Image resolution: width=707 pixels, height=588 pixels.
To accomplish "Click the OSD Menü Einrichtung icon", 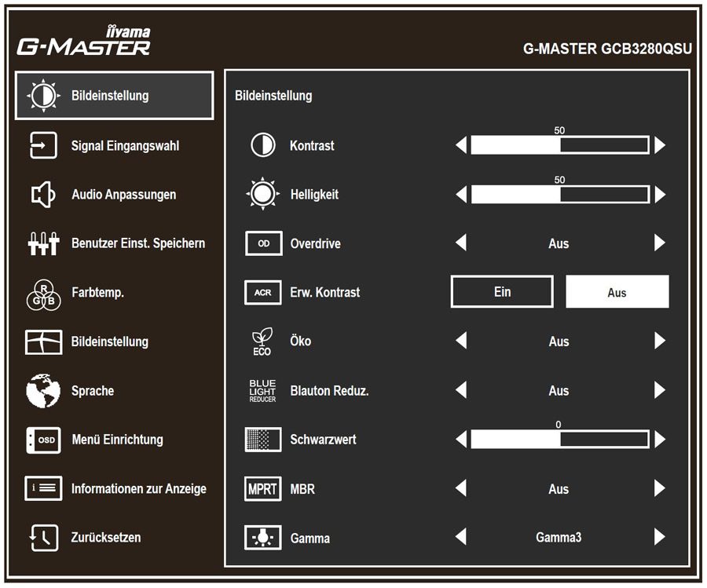I will pos(43,440).
